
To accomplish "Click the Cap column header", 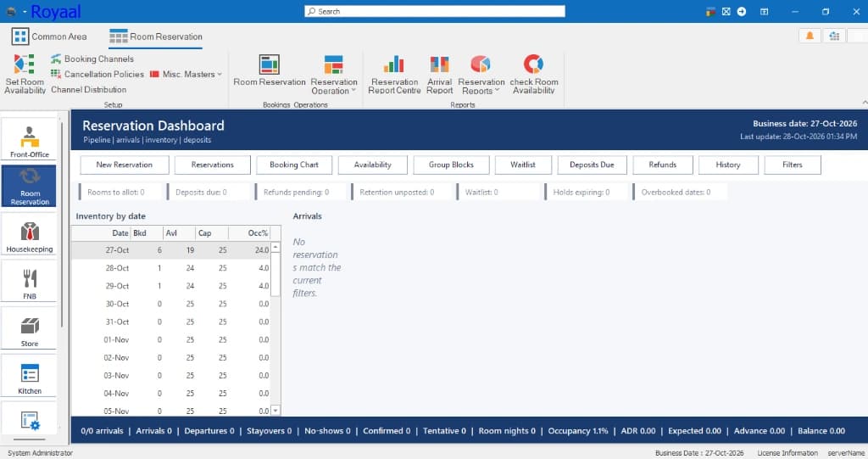I will pyautogui.click(x=211, y=232).
